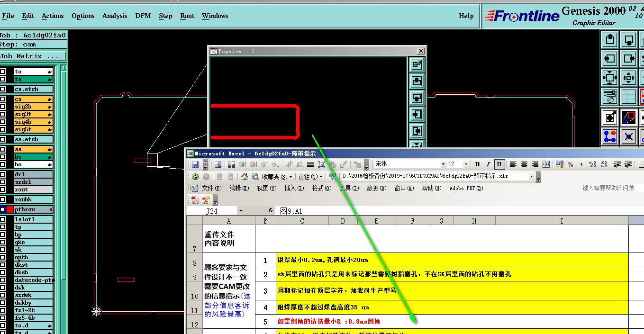Click the percent style icon in Excel
Viewport: 644px width, 334px height.
coord(570,164)
